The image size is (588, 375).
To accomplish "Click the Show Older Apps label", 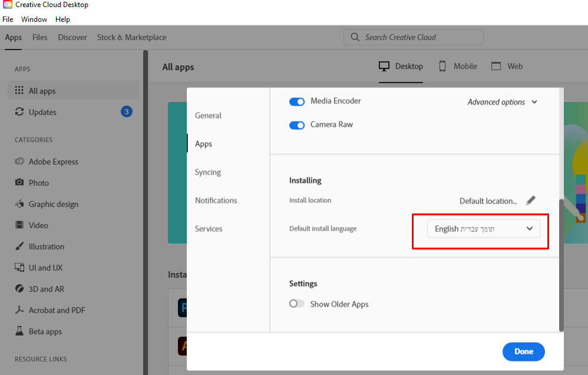I will 339,304.
